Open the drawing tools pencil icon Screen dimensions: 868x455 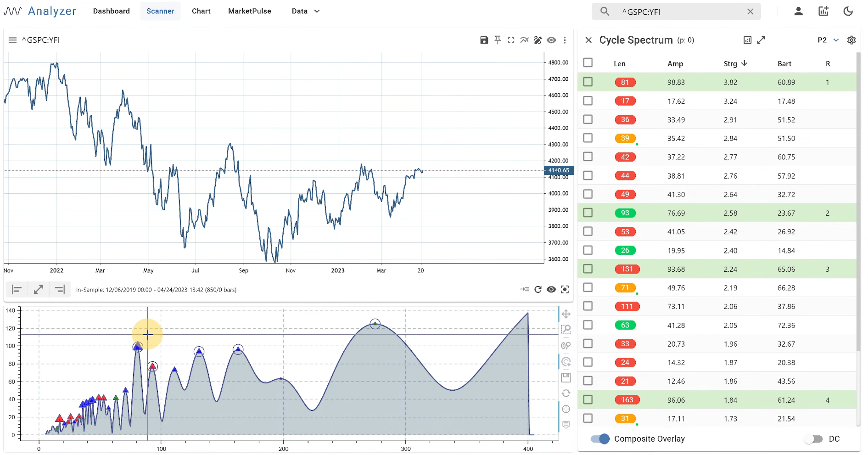pyautogui.click(x=538, y=40)
